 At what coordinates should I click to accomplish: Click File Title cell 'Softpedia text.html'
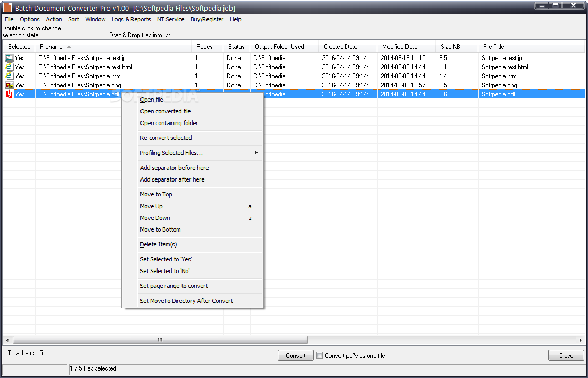tap(505, 67)
